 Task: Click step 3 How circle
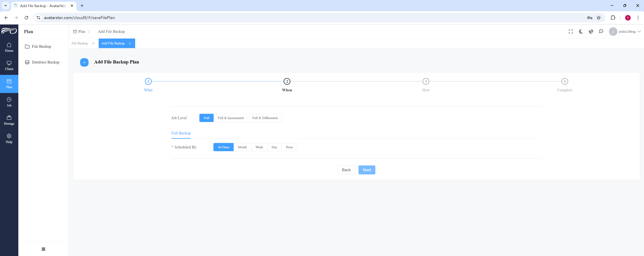tap(426, 82)
